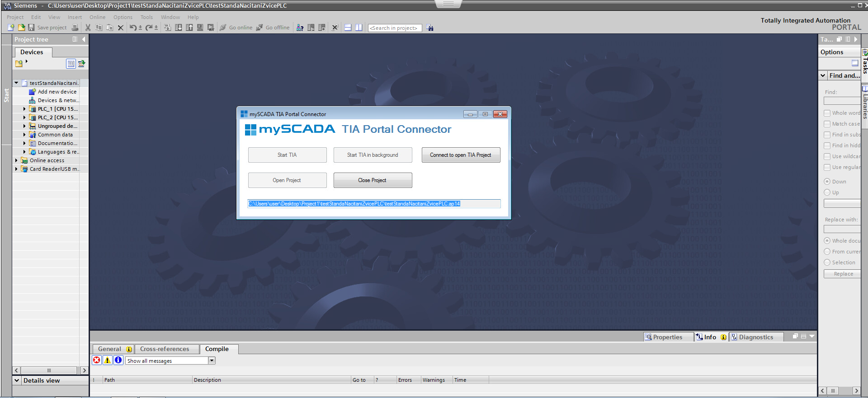The image size is (868, 398).
Task: Expand the Online access node
Action: point(16,160)
